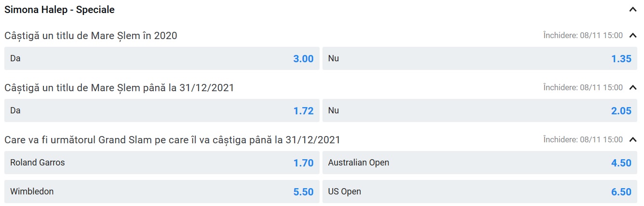Choose Wimbledon at odds 5.50
Image resolution: width=644 pixels, height=206 pixels.
[161, 192]
